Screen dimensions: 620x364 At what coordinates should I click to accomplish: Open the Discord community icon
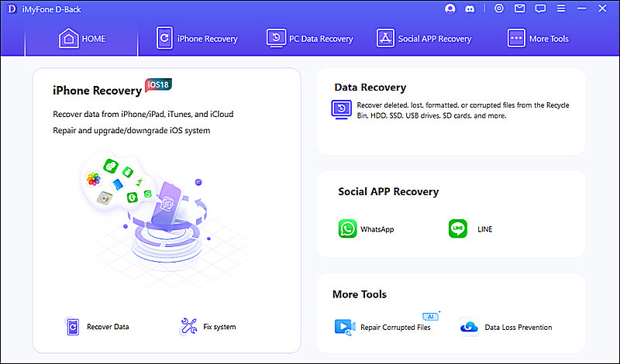470,9
